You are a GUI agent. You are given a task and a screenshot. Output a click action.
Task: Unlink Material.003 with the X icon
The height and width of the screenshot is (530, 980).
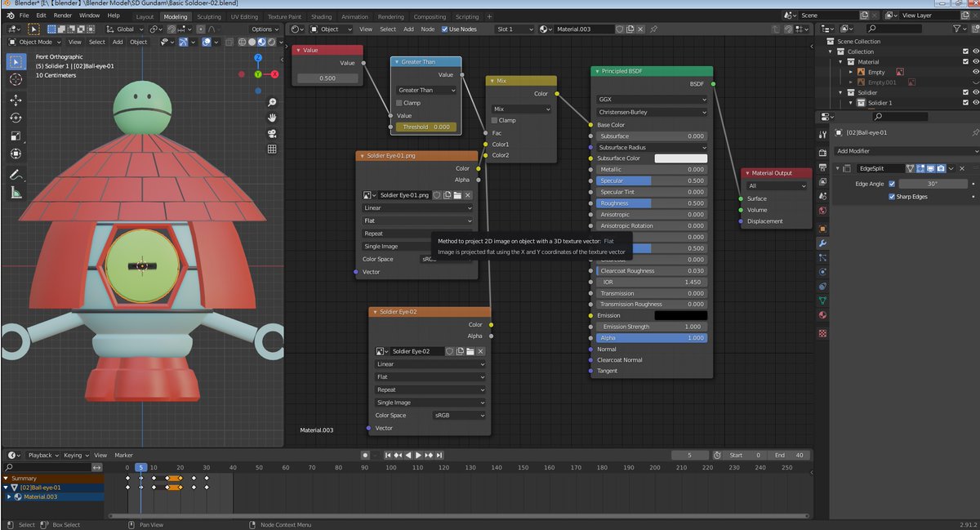click(642, 29)
